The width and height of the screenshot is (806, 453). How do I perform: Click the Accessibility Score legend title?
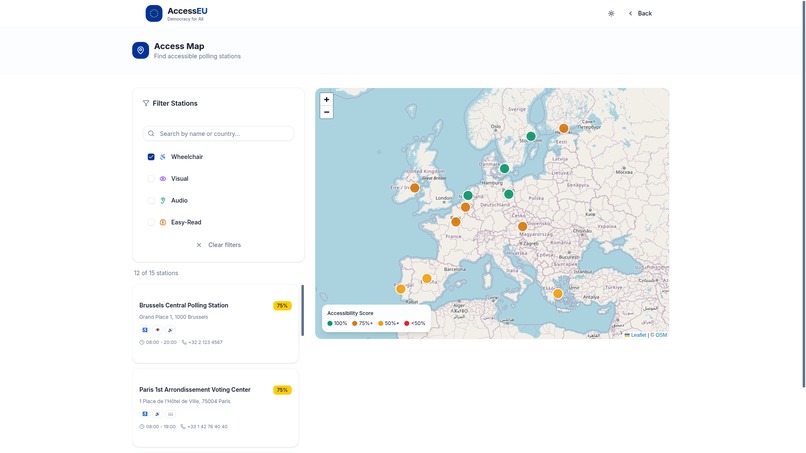point(350,313)
